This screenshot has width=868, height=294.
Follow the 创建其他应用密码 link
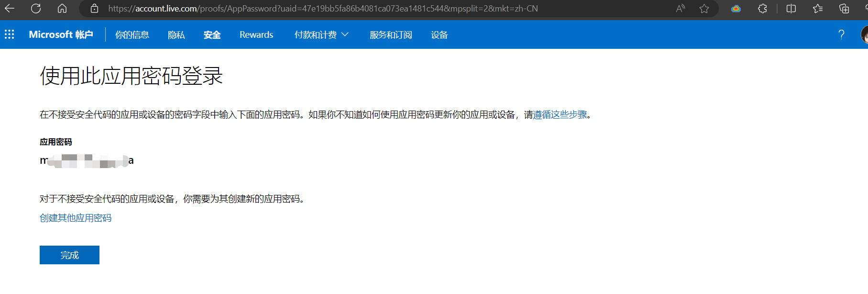[76, 218]
